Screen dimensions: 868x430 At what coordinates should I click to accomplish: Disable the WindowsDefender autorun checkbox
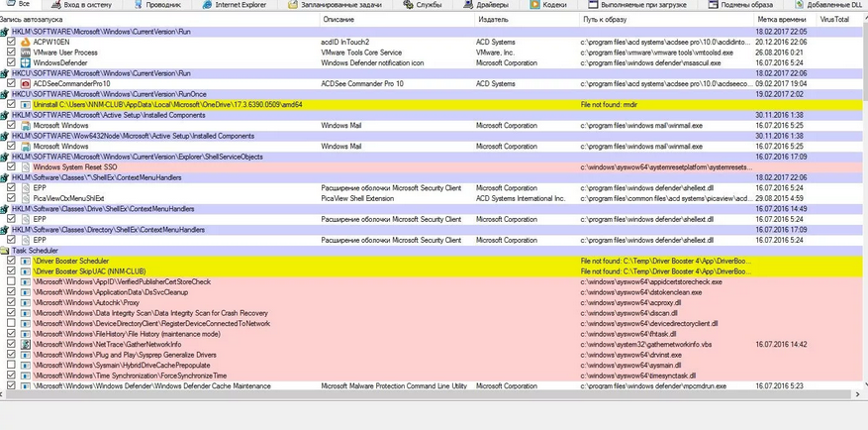pos(11,63)
